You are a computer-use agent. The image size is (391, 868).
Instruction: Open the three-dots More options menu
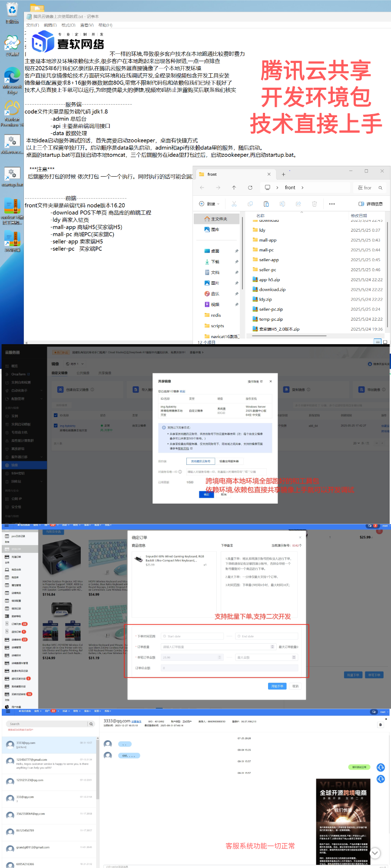click(x=332, y=204)
